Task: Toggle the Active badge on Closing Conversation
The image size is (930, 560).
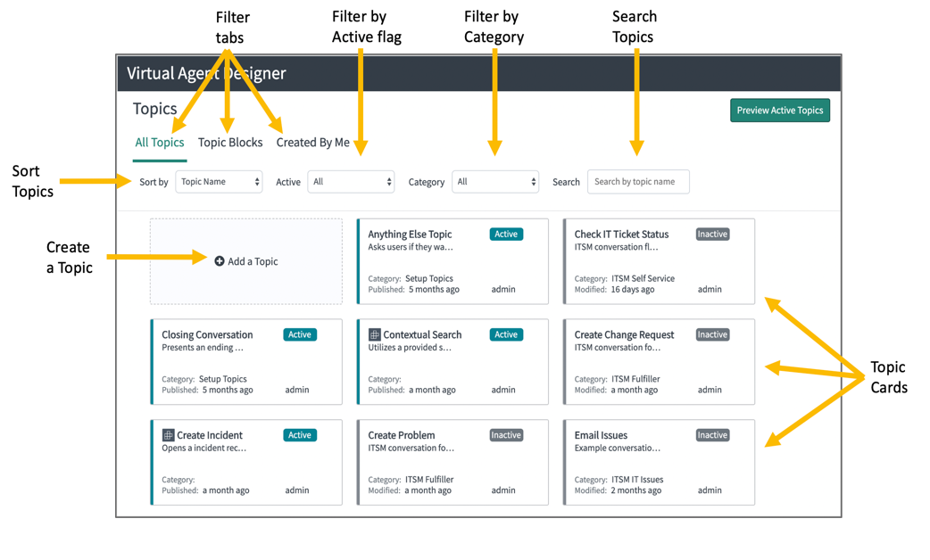Action: click(x=299, y=334)
